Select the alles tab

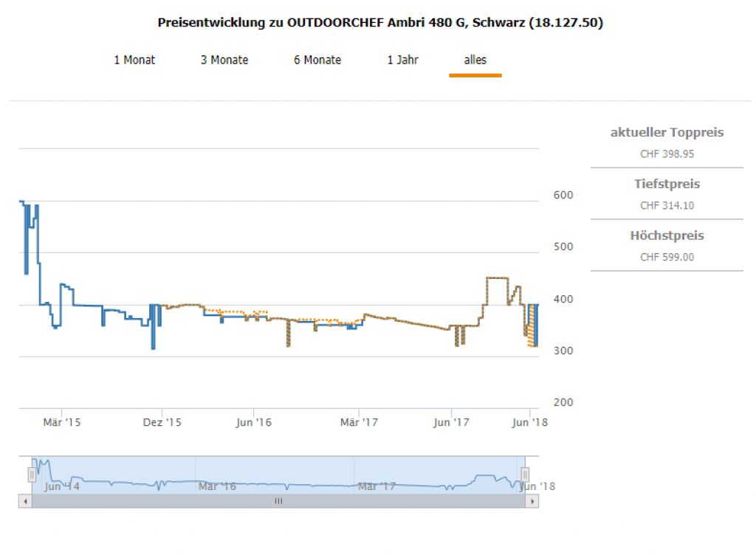point(475,61)
